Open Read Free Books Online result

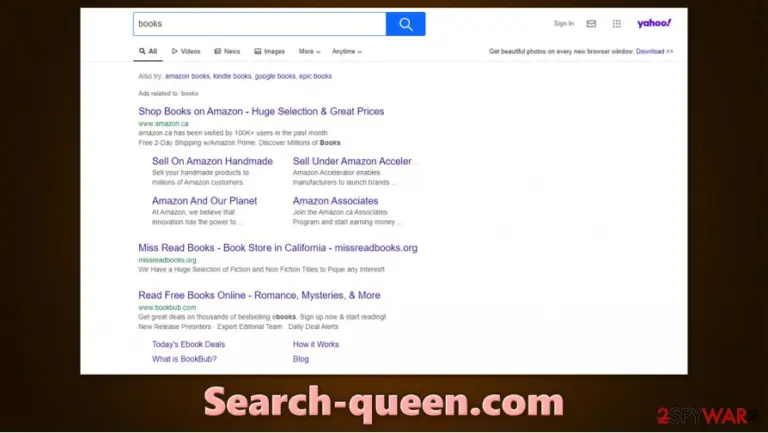click(x=259, y=295)
